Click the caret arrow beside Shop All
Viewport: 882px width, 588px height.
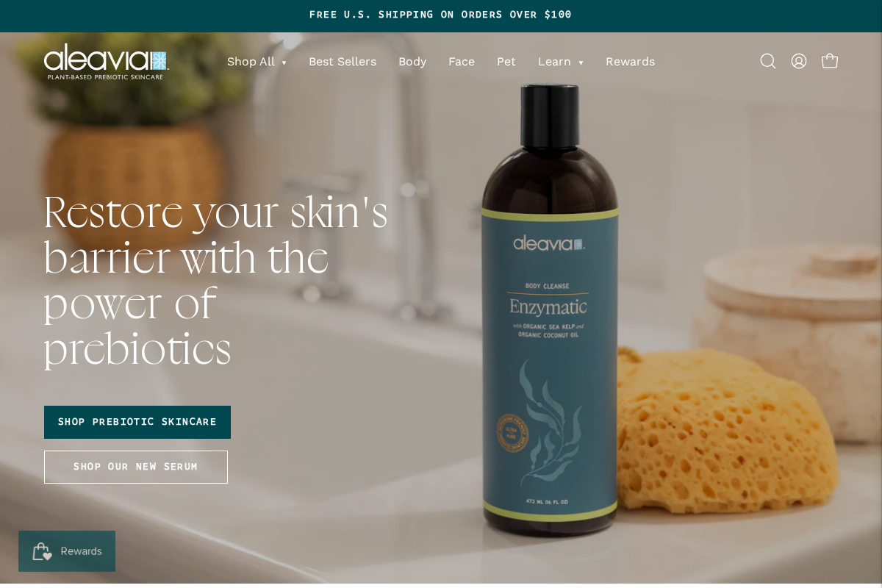pyautogui.click(x=284, y=63)
